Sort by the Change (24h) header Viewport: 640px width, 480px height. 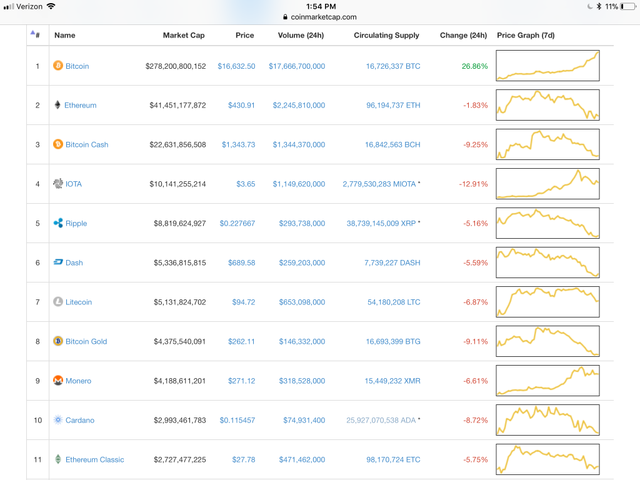[463, 35]
